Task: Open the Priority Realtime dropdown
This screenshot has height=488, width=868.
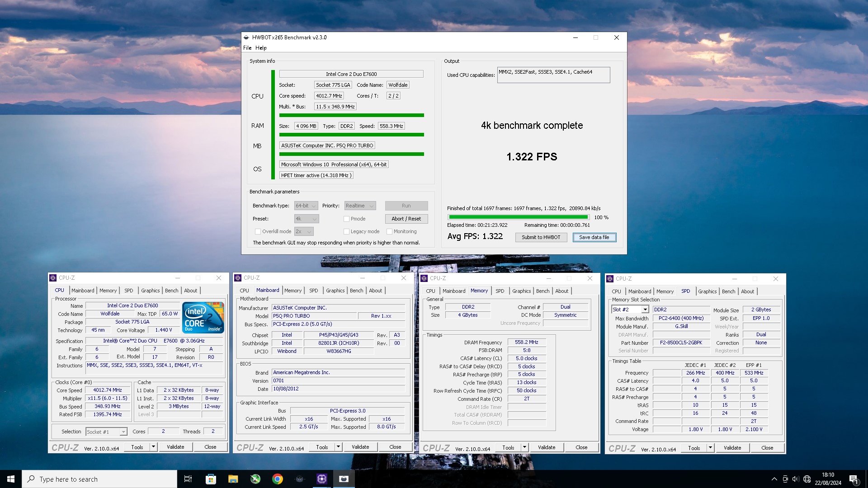Action: 360,206
